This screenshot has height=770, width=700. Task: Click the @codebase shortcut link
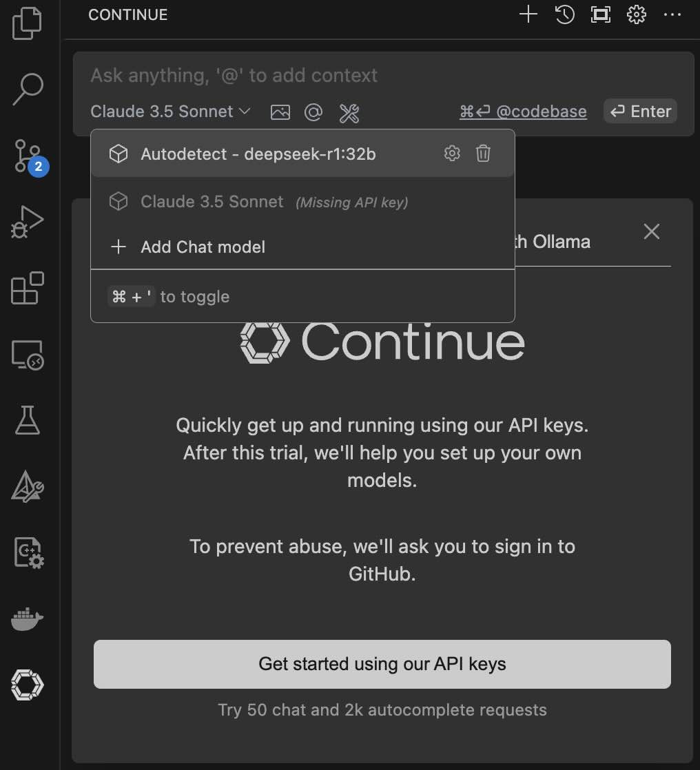pos(523,112)
